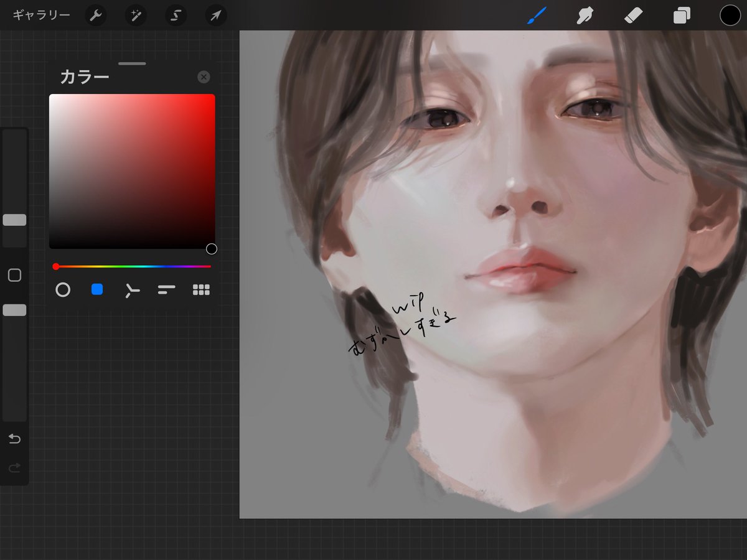
Task: Select the Eraser tool
Action: [x=633, y=16]
